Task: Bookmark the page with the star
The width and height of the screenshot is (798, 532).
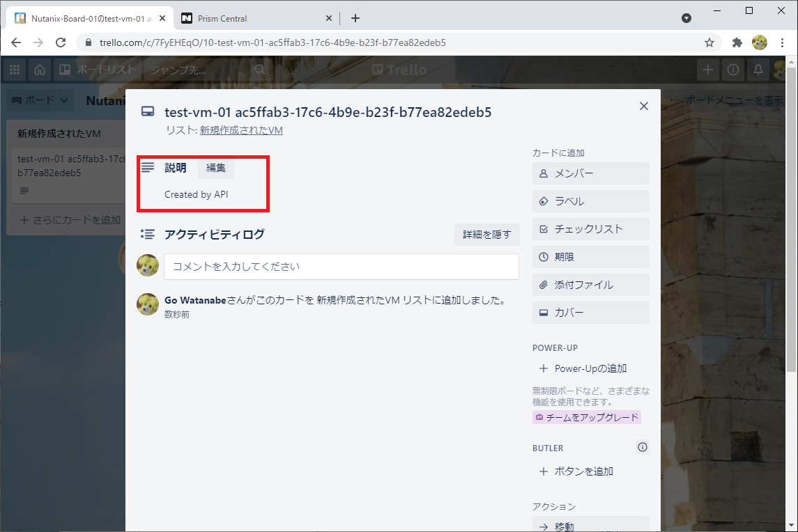Action: click(x=709, y=42)
